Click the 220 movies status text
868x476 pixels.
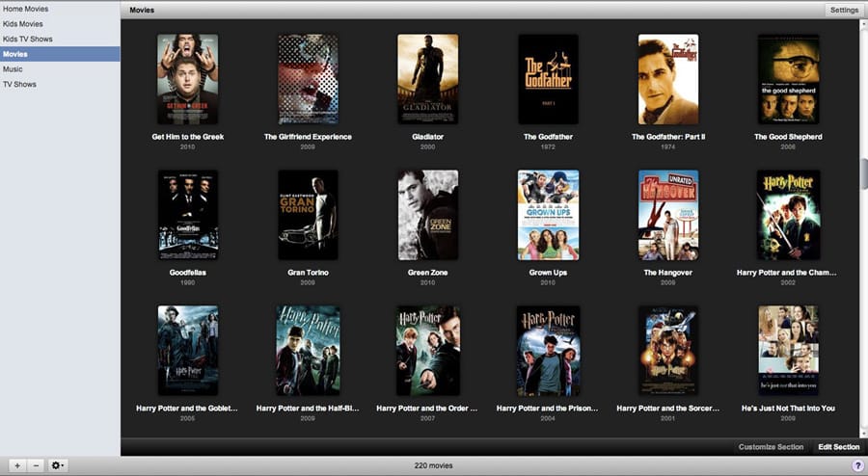[x=433, y=465]
